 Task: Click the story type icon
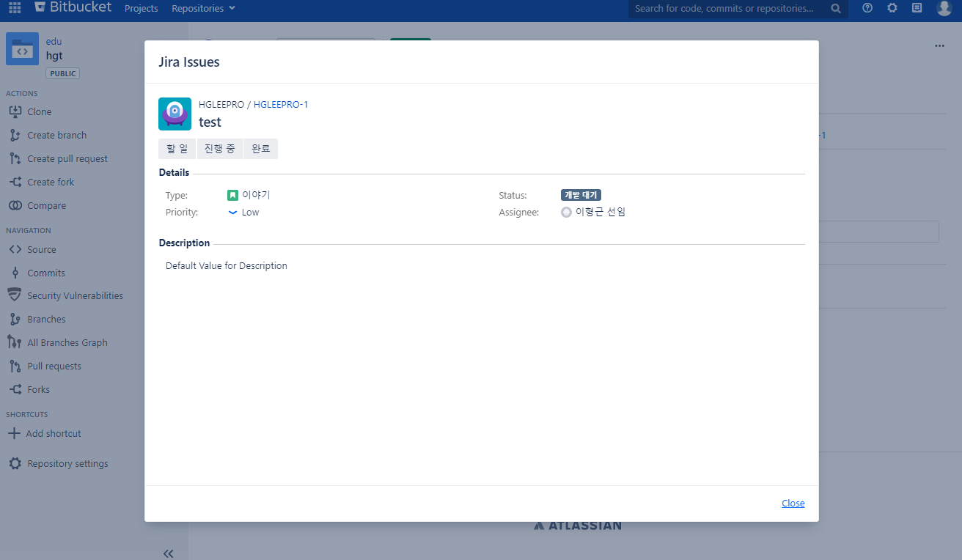[x=232, y=195]
